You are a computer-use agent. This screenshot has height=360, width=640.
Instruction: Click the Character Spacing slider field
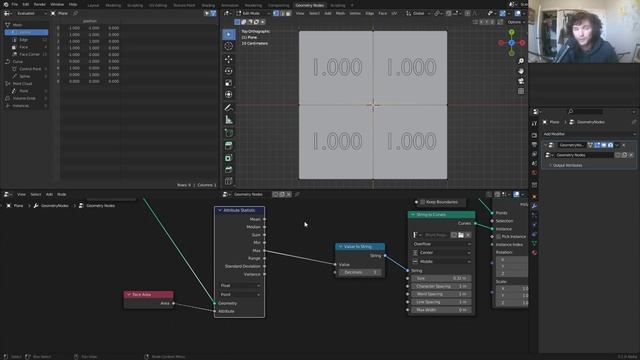(x=441, y=287)
